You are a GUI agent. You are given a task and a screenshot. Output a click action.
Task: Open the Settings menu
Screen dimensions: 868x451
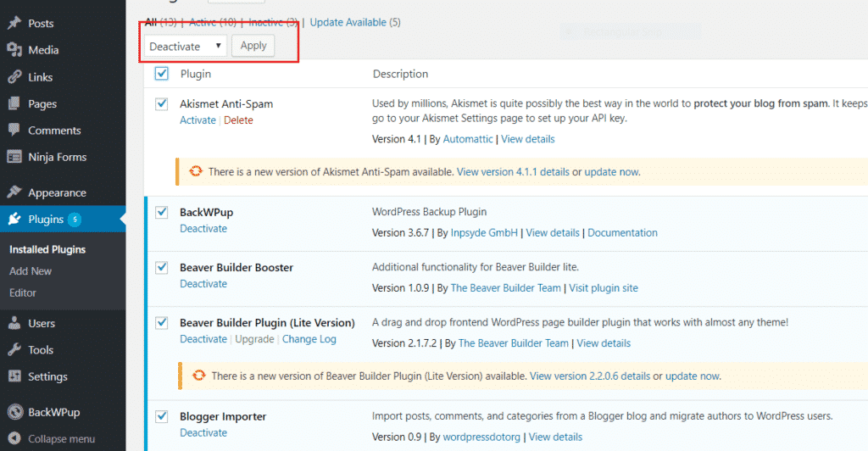47,377
